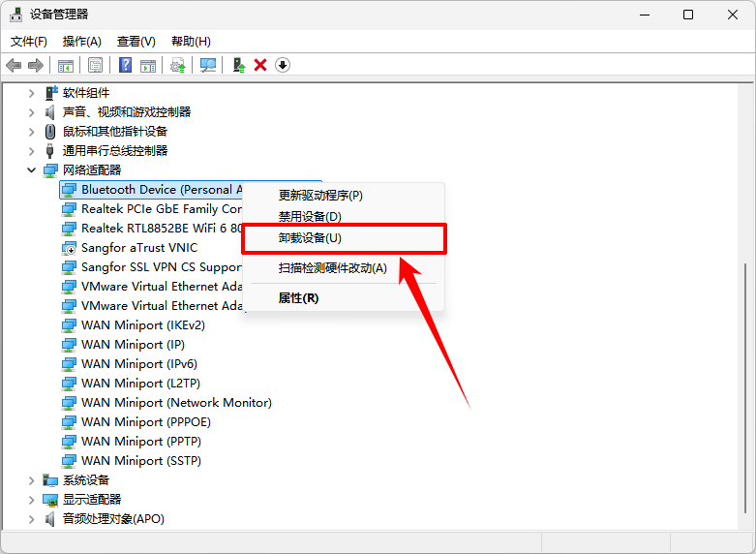The width and height of the screenshot is (756, 554).
Task: Click the Device Manager title bar app icon
Action: [15, 15]
